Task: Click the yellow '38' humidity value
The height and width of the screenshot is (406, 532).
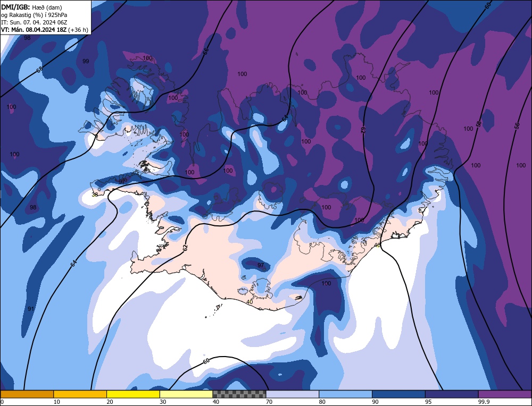Action: coord(95,194)
